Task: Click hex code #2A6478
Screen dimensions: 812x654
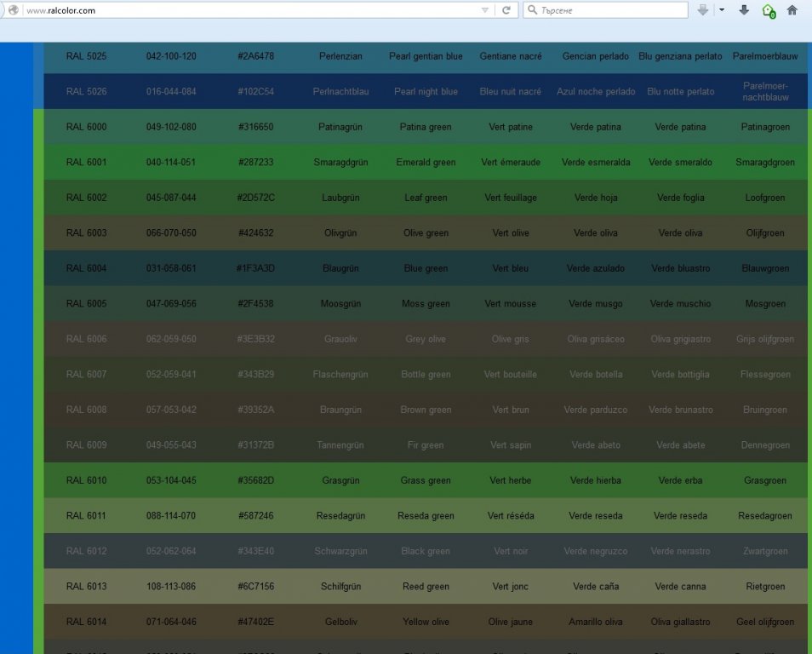Action: coord(255,56)
